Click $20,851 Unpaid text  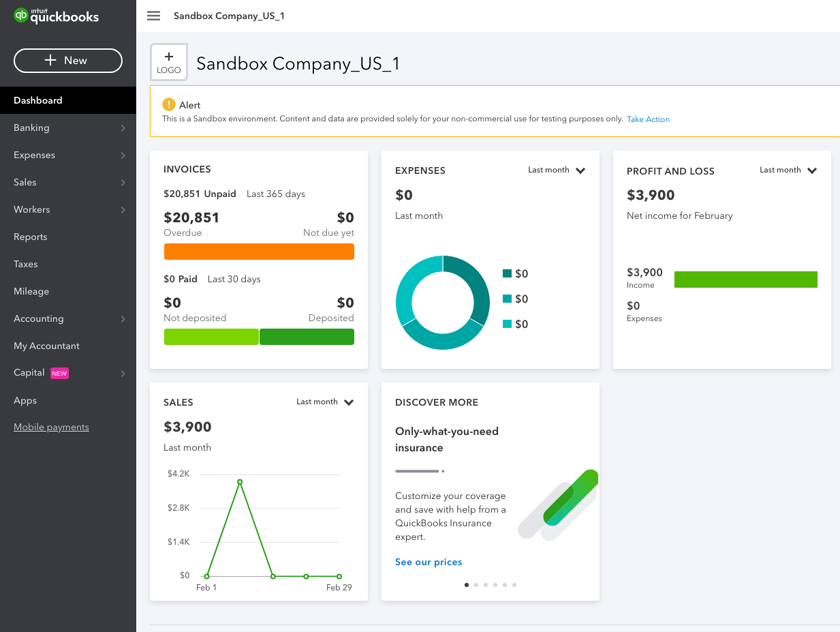(200, 194)
